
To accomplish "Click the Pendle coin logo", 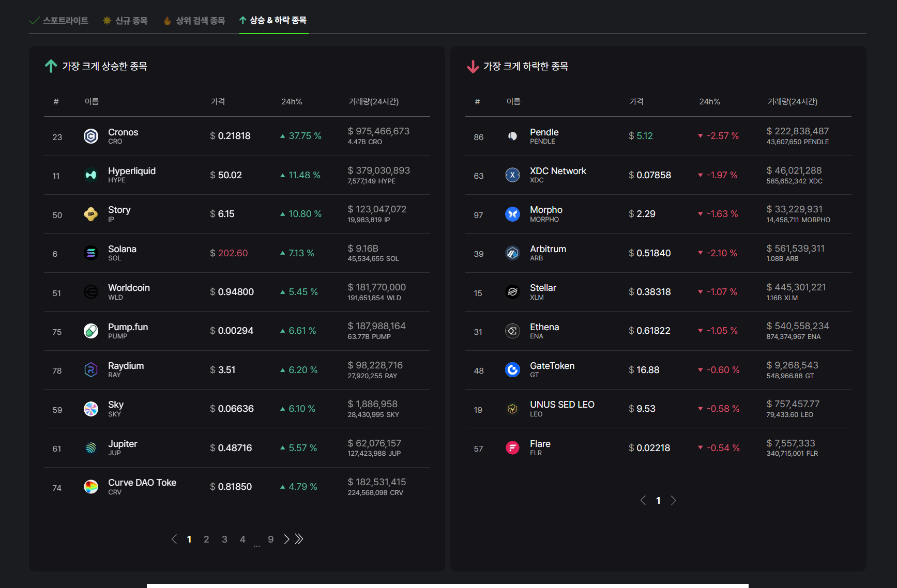I will tap(512, 136).
